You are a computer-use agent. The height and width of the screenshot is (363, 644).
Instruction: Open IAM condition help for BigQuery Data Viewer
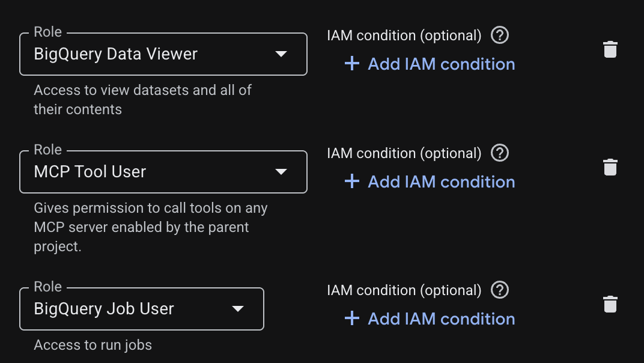[x=500, y=35]
